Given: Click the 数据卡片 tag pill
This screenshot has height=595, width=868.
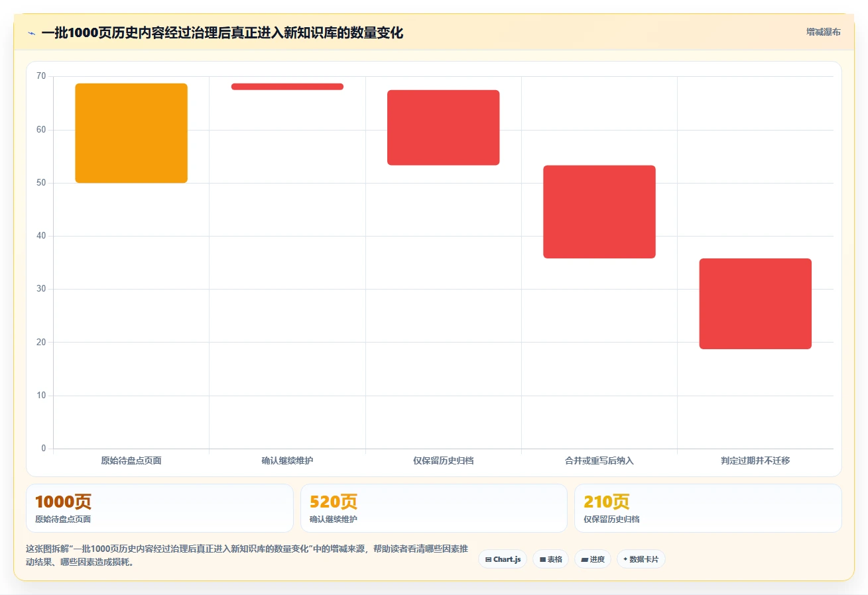Looking at the screenshot, I should click(x=641, y=559).
